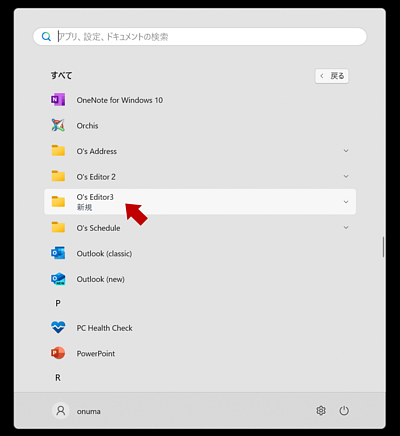This screenshot has width=400, height=436.
Task: Open Settings gear icon
Action: tap(321, 411)
